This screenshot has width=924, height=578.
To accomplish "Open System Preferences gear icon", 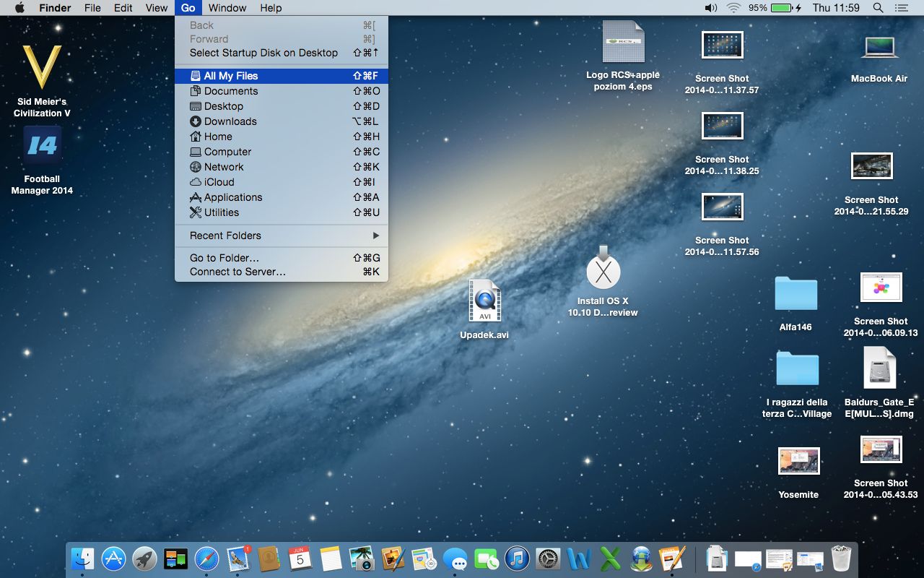I will click(x=548, y=558).
